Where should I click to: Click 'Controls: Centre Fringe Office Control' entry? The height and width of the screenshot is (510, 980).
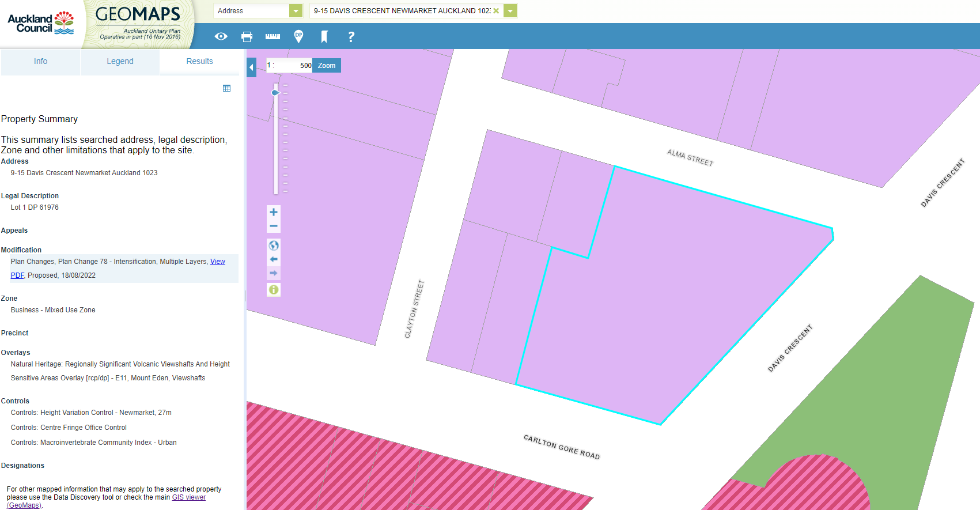[x=69, y=428]
